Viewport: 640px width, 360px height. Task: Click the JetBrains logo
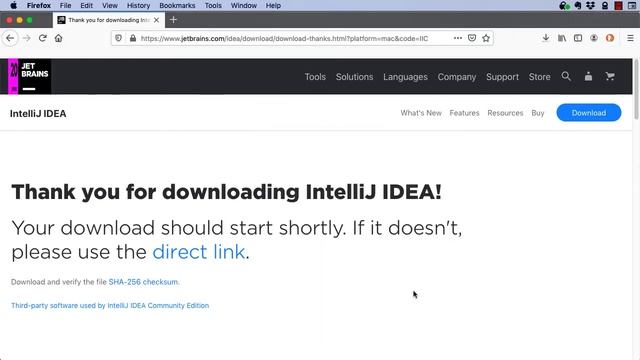pyautogui.click(x=29, y=76)
